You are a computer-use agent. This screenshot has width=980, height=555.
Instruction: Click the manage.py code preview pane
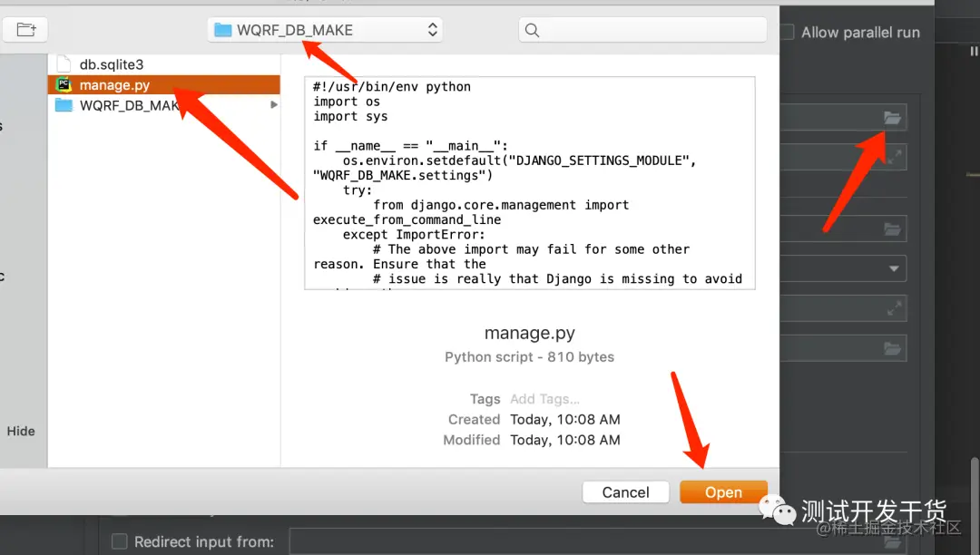tap(529, 183)
